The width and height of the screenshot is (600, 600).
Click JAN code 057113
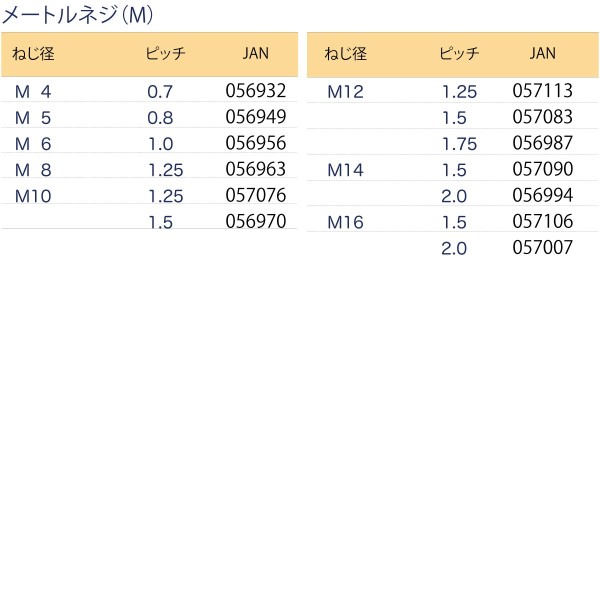click(542, 91)
